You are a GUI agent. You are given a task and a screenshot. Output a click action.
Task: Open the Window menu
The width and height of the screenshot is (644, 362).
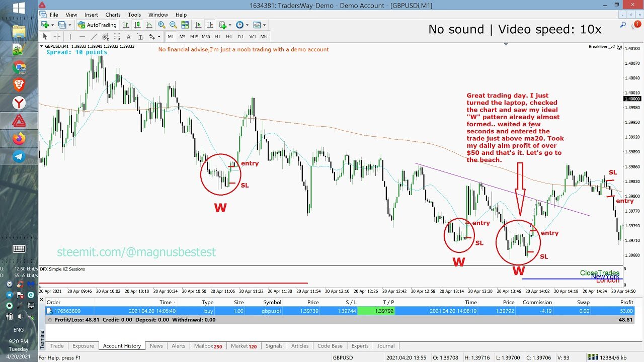click(x=158, y=15)
